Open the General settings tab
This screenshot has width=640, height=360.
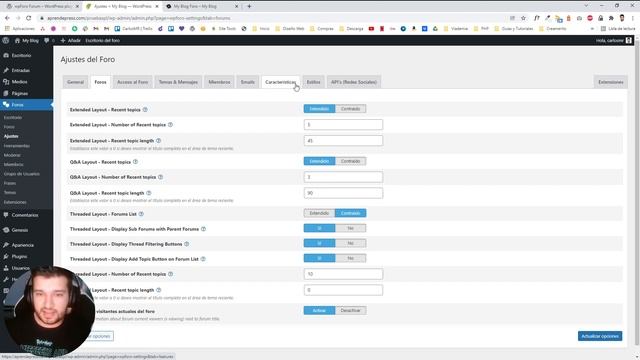75,82
